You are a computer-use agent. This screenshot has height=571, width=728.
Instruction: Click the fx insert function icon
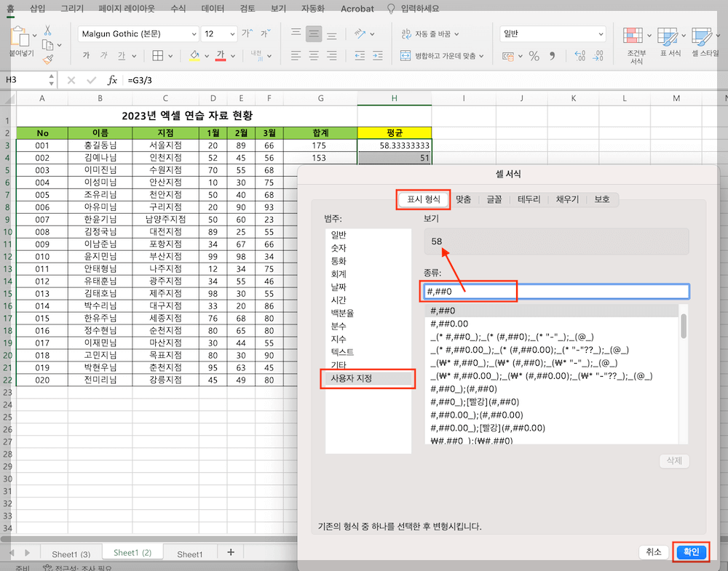112,80
